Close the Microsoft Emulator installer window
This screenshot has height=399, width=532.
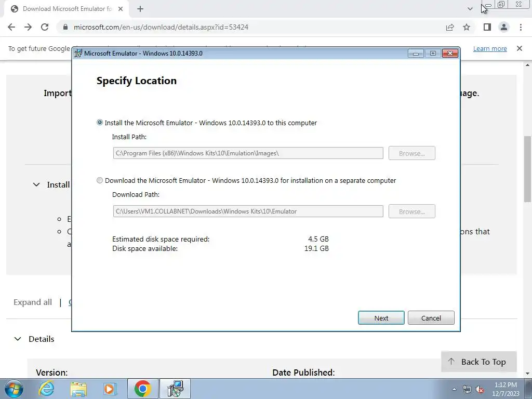(x=450, y=54)
